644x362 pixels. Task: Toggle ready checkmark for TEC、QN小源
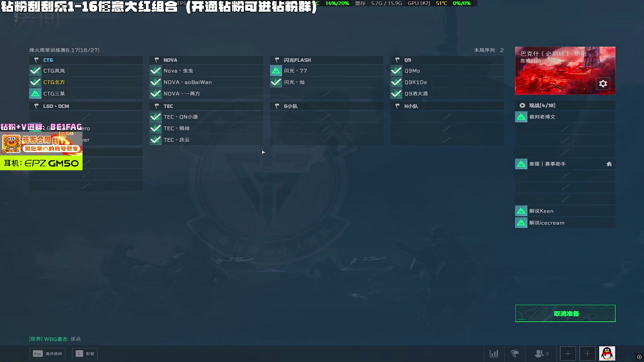point(155,117)
